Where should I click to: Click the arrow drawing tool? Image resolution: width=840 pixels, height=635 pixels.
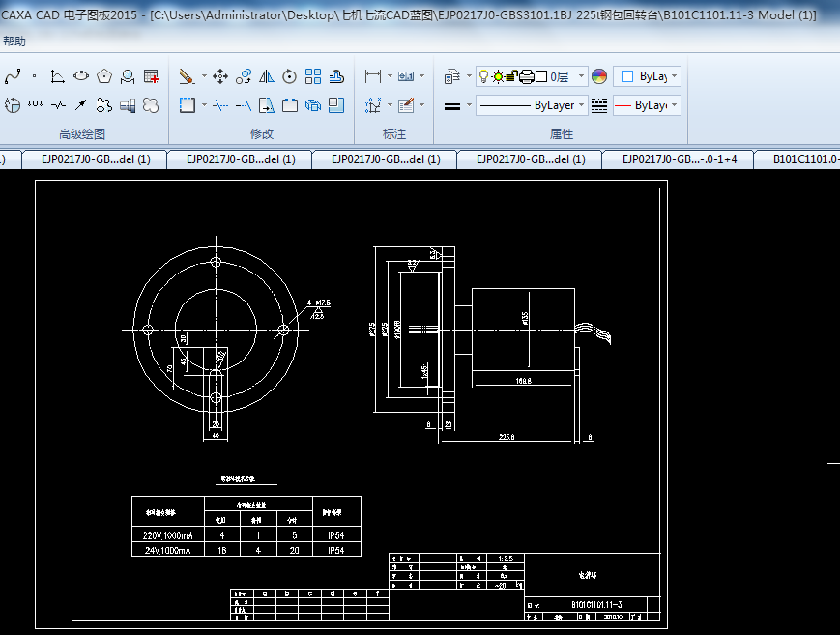[x=81, y=105]
